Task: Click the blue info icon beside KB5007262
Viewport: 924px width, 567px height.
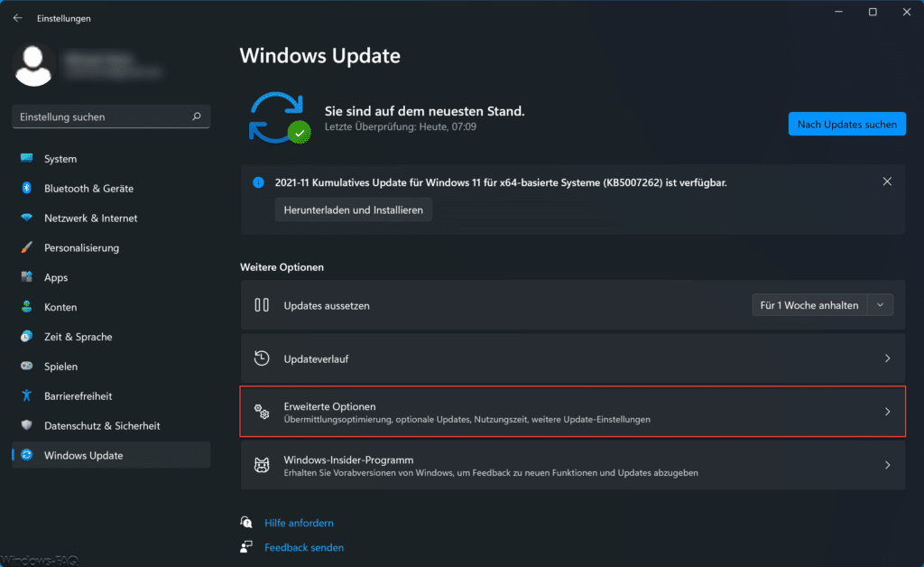Action: coord(258,182)
